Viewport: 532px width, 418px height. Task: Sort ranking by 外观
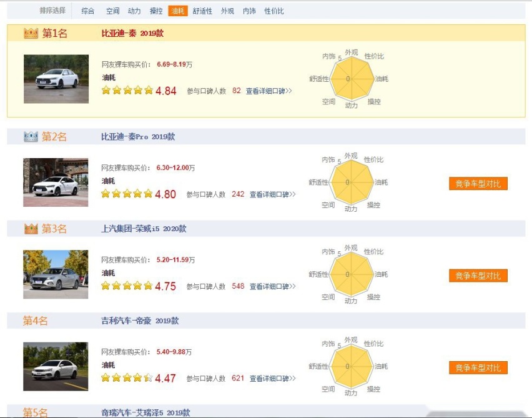click(227, 11)
